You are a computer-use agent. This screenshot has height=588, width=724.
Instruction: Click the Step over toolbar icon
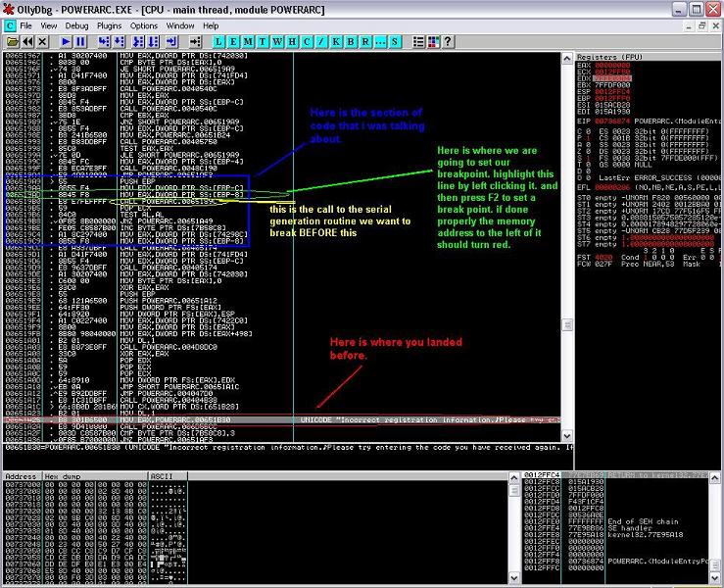pyautogui.click(x=120, y=42)
